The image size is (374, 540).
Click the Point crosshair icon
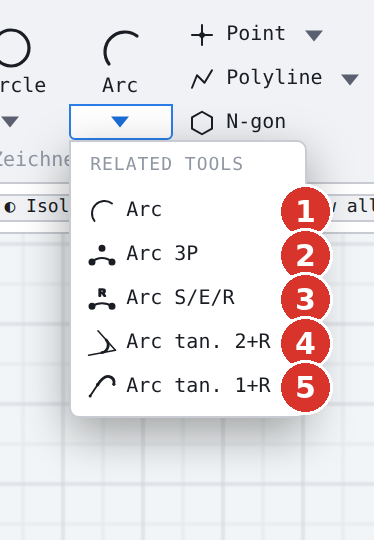[202, 35]
